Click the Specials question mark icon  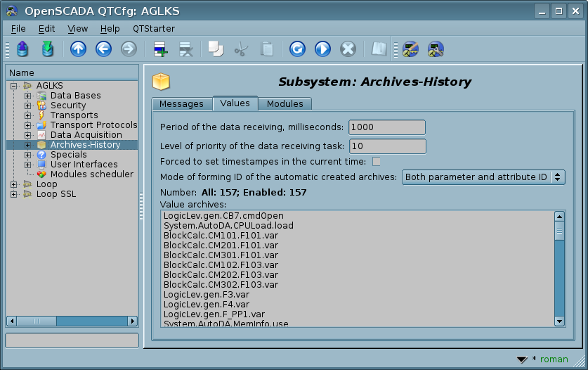tap(41, 154)
